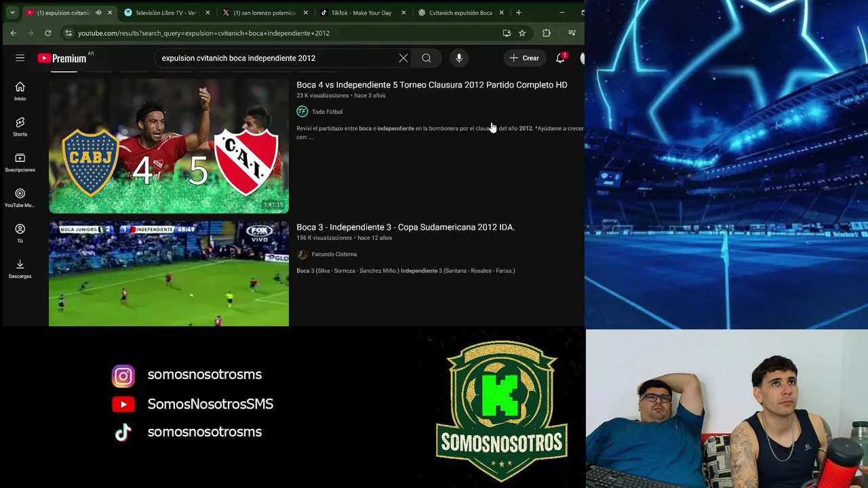
Task: Start voice search with microphone icon
Action: pyautogui.click(x=459, y=58)
